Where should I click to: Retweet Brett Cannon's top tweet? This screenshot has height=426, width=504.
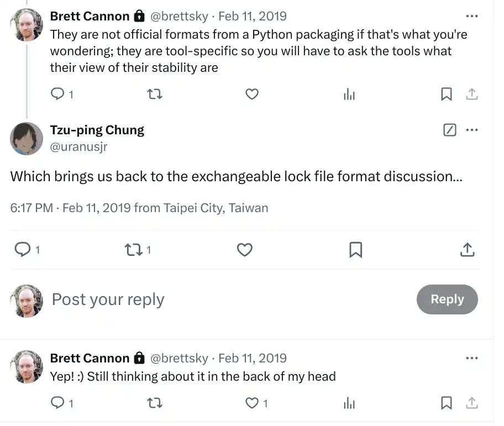pyautogui.click(x=155, y=94)
